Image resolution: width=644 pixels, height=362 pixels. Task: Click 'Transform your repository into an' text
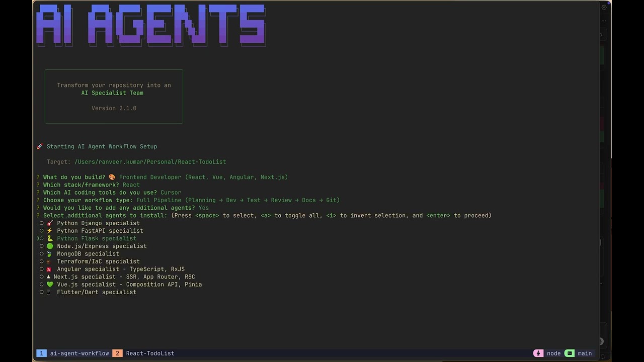tap(114, 85)
